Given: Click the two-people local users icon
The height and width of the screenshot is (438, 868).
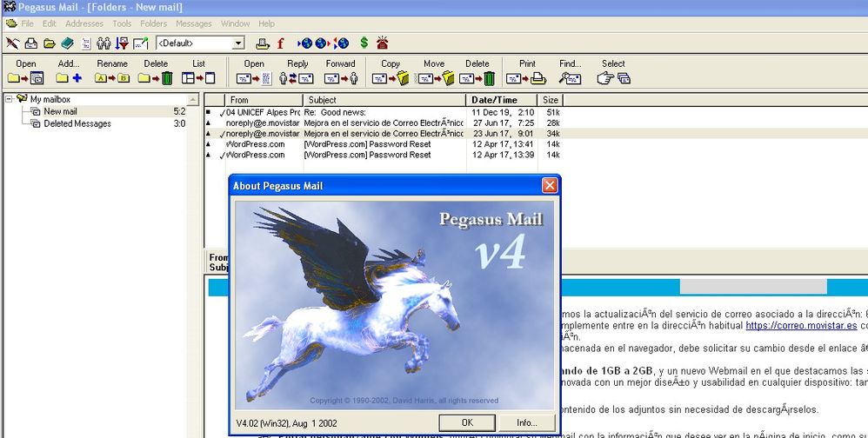Looking at the screenshot, I should click(x=103, y=43).
